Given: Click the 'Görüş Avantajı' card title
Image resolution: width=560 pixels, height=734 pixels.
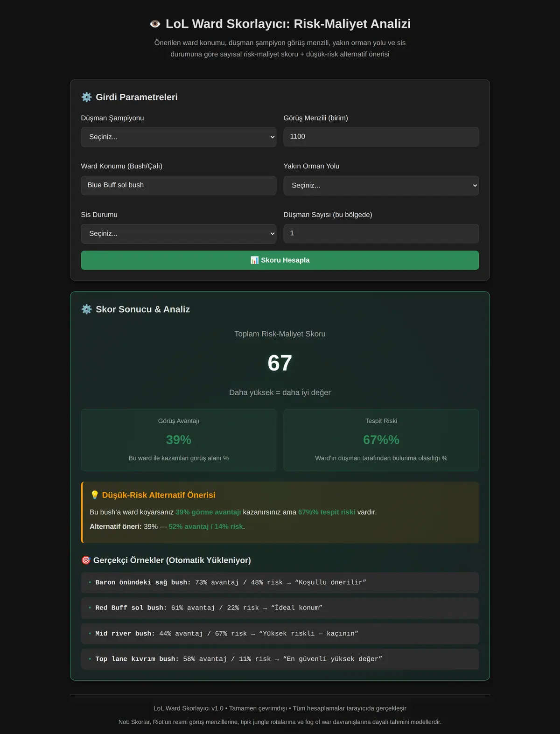Looking at the screenshot, I should pyautogui.click(x=179, y=421).
